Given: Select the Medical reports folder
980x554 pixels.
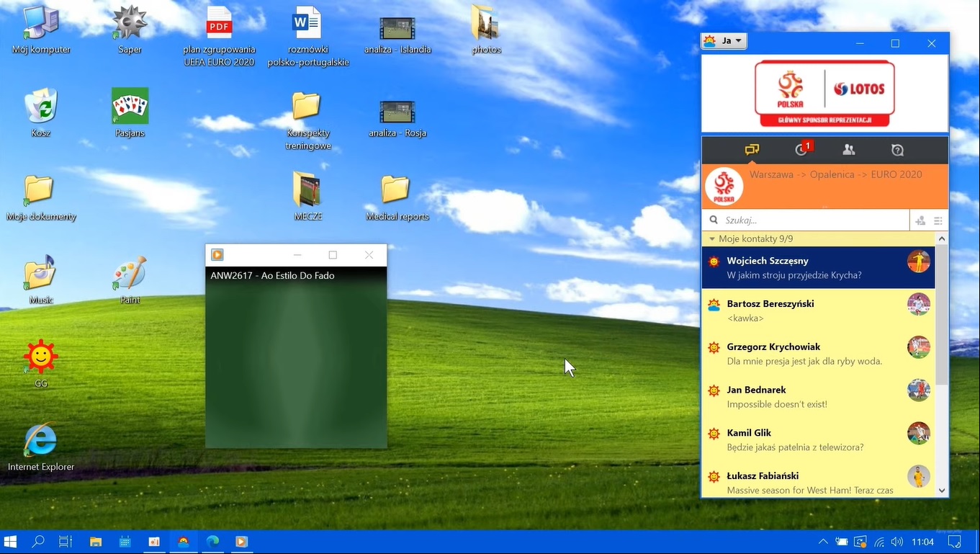Looking at the screenshot, I should (397, 198).
